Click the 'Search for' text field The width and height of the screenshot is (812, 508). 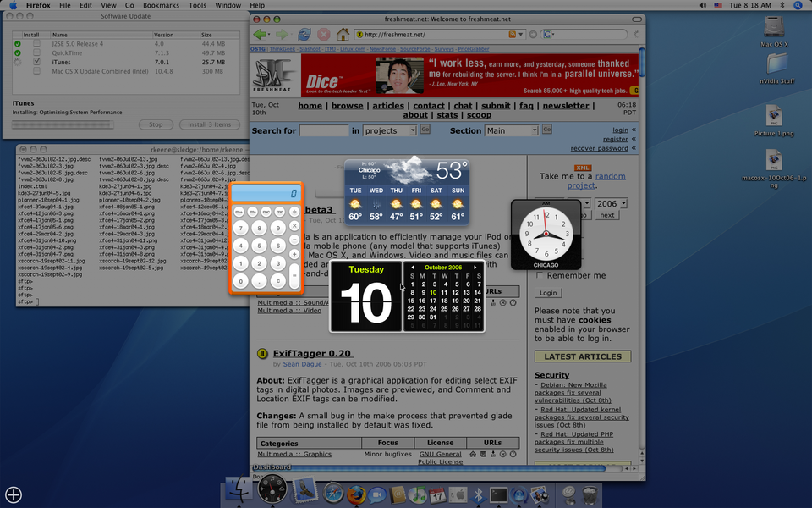324,130
